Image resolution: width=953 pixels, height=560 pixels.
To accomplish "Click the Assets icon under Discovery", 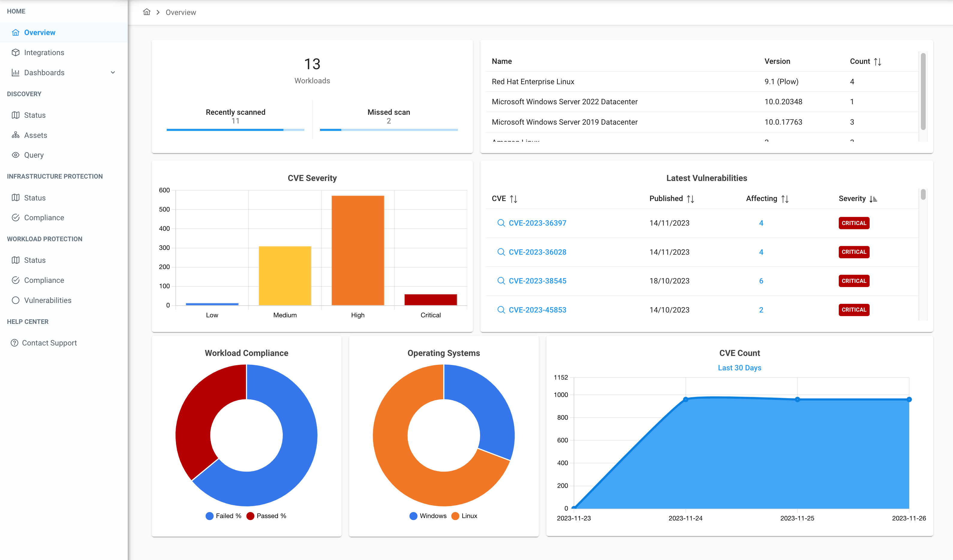I will (16, 135).
